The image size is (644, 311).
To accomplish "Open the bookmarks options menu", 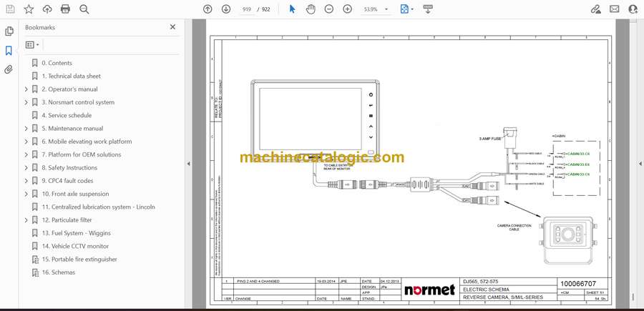I will (x=32, y=45).
